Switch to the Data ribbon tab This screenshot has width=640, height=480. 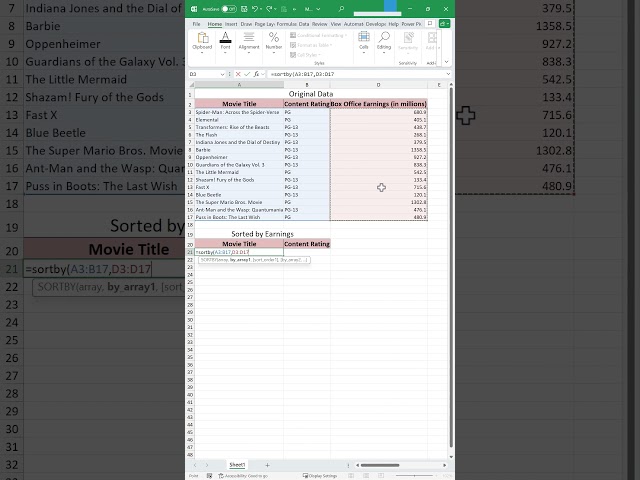coord(304,24)
